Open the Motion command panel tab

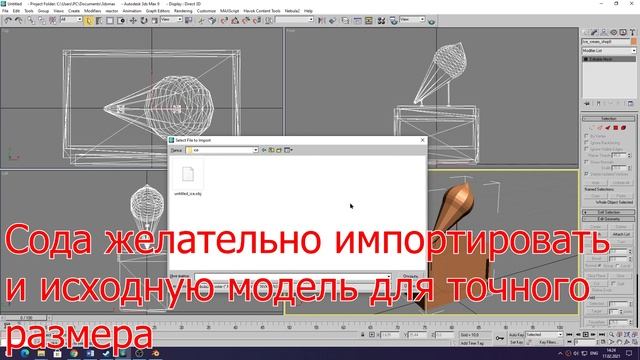click(x=613, y=32)
